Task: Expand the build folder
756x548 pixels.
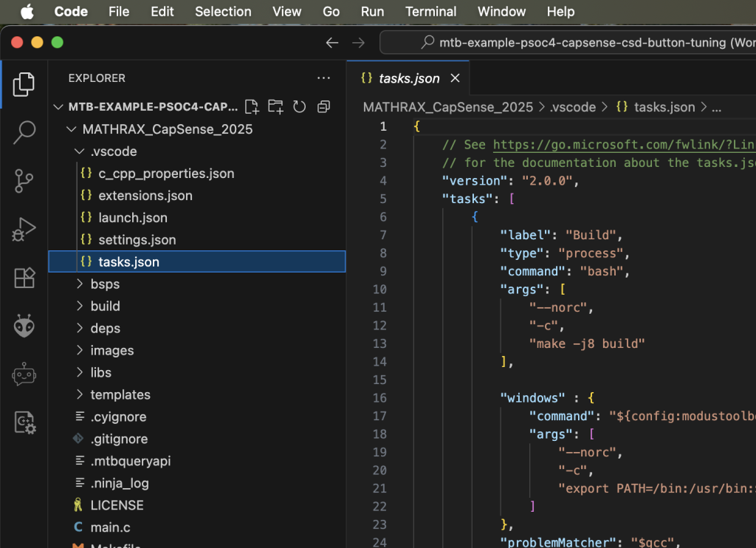Action: click(80, 306)
